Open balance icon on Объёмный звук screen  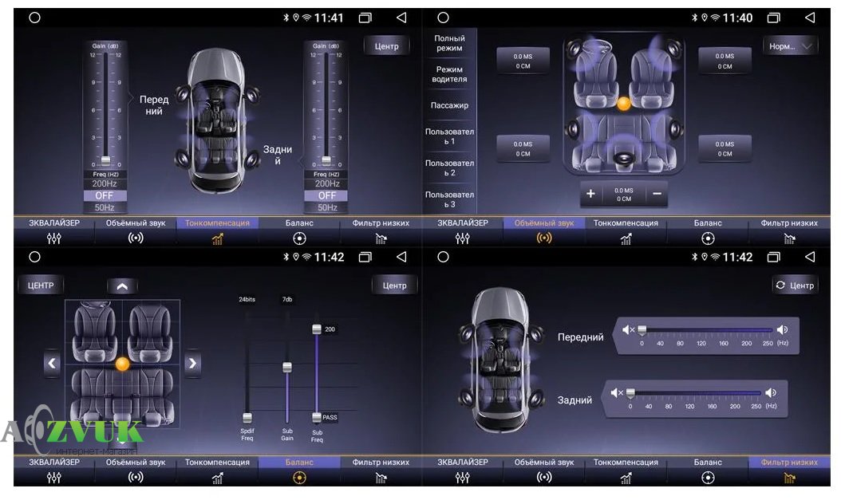point(708,238)
